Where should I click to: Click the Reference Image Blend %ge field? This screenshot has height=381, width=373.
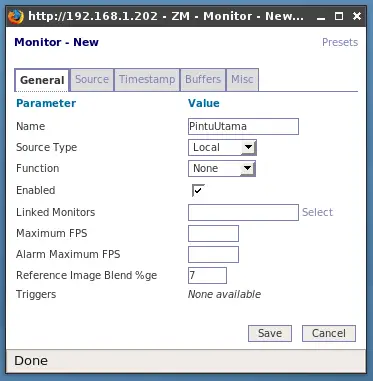pos(207,275)
